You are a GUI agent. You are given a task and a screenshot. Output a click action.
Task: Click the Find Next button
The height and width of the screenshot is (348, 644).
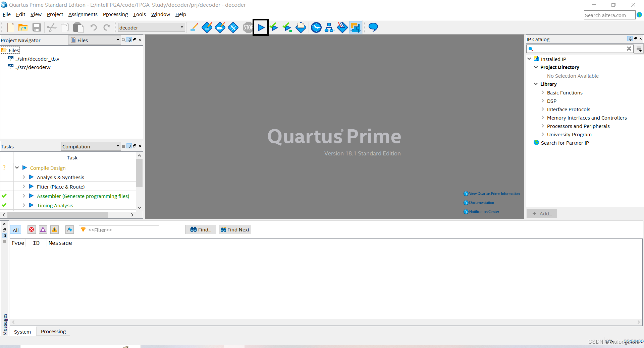tap(235, 229)
